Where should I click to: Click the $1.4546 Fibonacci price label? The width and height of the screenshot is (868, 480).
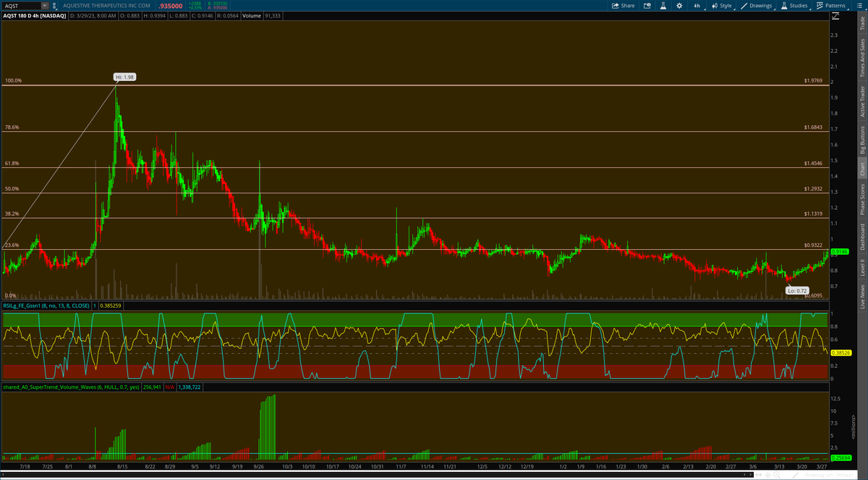(813, 164)
